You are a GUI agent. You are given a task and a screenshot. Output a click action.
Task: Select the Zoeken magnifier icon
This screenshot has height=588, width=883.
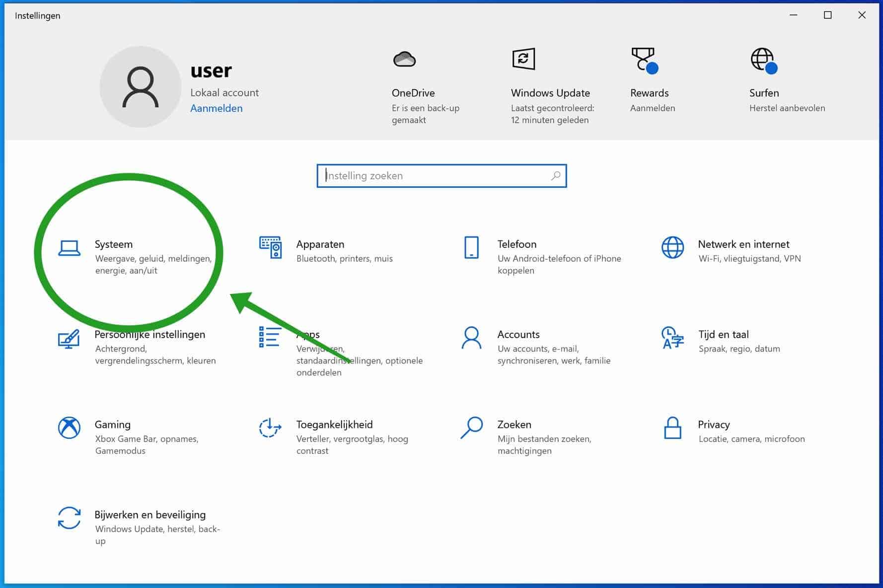tap(471, 428)
